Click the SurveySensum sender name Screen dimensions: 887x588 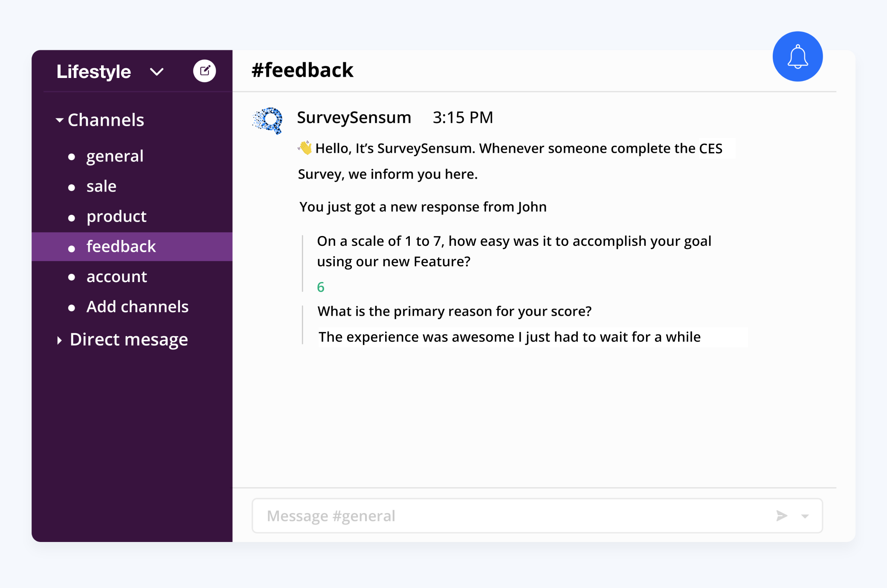(354, 117)
